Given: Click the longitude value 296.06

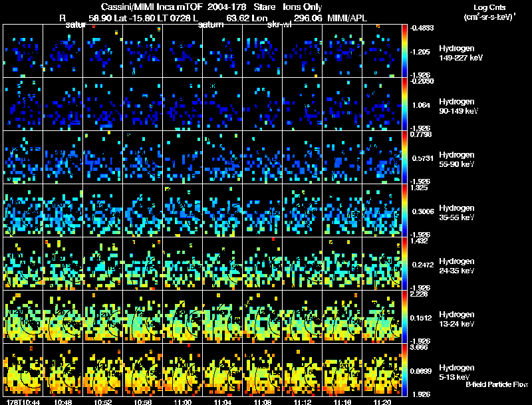Looking at the screenshot, I should [308, 18].
